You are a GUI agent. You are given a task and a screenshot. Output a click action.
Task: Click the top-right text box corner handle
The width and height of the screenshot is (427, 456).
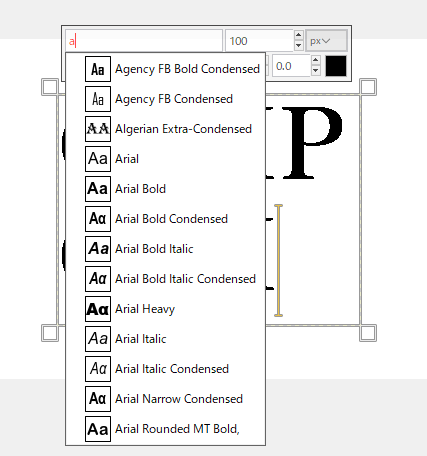click(368, 87)
